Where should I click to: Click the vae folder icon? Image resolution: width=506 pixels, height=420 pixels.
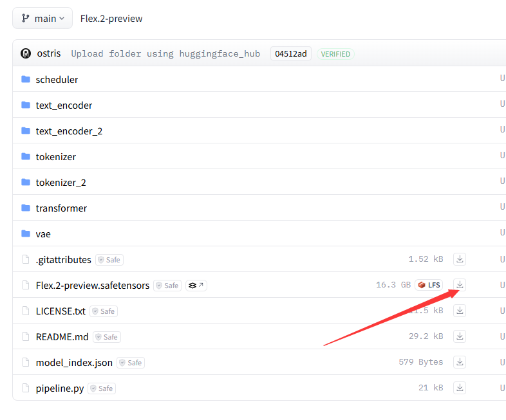[26, 233]
